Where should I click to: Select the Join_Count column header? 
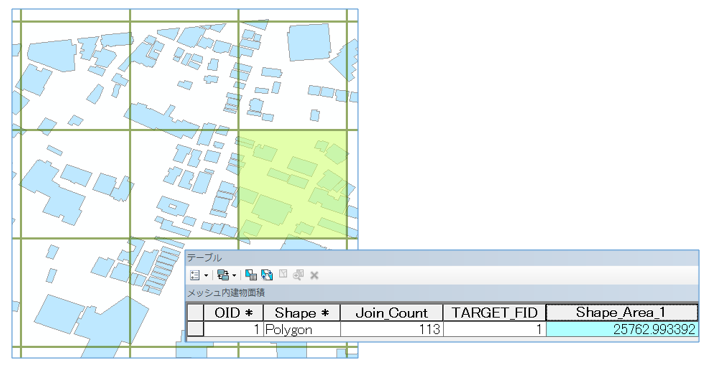[392, 313]
